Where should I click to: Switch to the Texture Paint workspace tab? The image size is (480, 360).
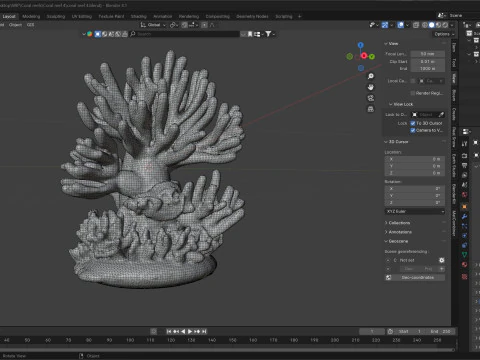pos(111,16)
